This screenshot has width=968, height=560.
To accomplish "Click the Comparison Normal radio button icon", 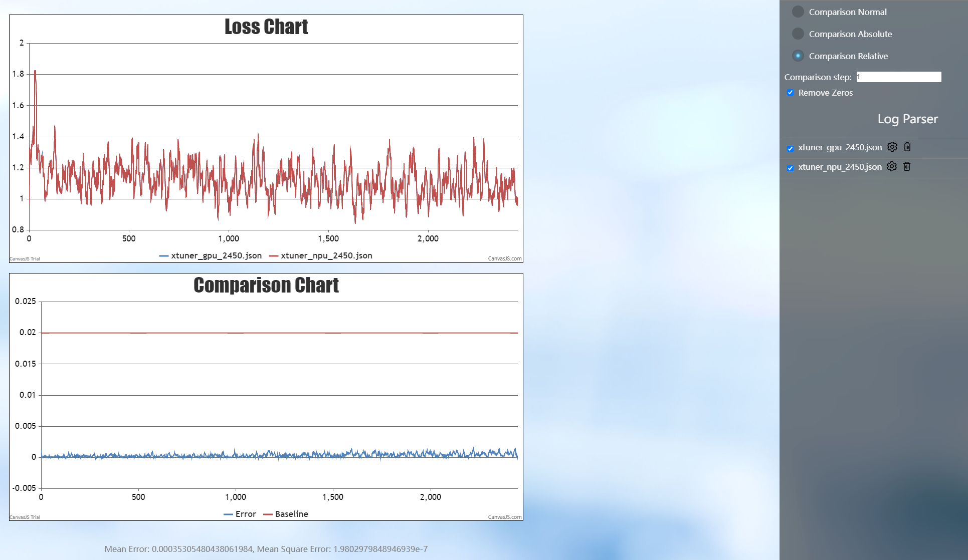I will 797,11.
